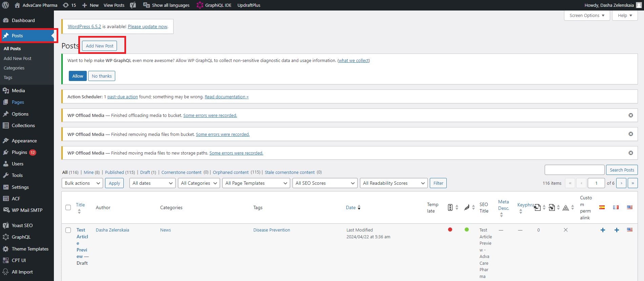The width and height of the screenshot is (644, 281).
Task: Show only Mine posts
Action: tap(88, 172)
